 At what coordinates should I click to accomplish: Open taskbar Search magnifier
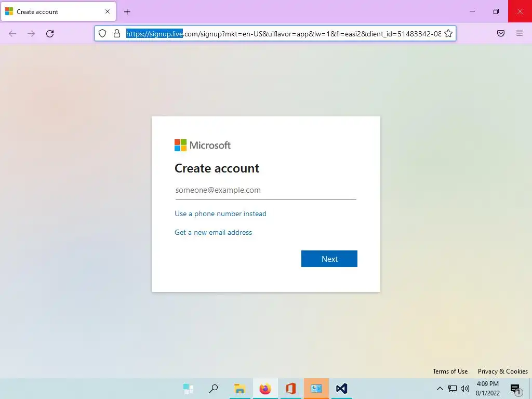(214, 389)
